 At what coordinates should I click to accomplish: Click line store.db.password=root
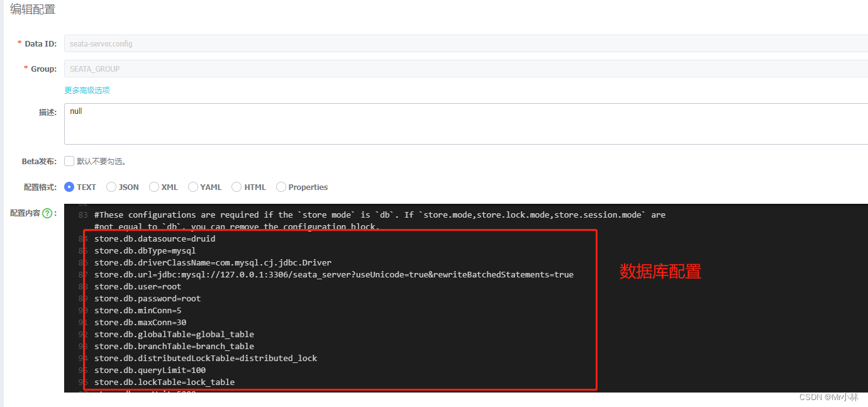[148, 298]
